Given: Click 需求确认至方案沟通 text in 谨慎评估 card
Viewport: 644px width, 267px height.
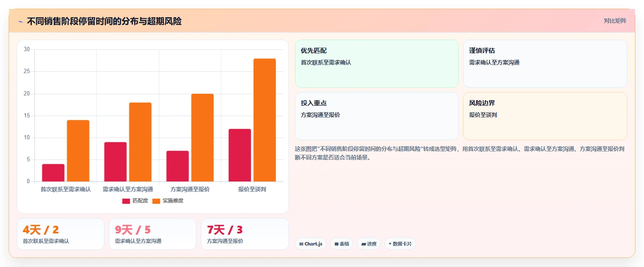Looking at the screenshot, I should click(x=494, y=62).
